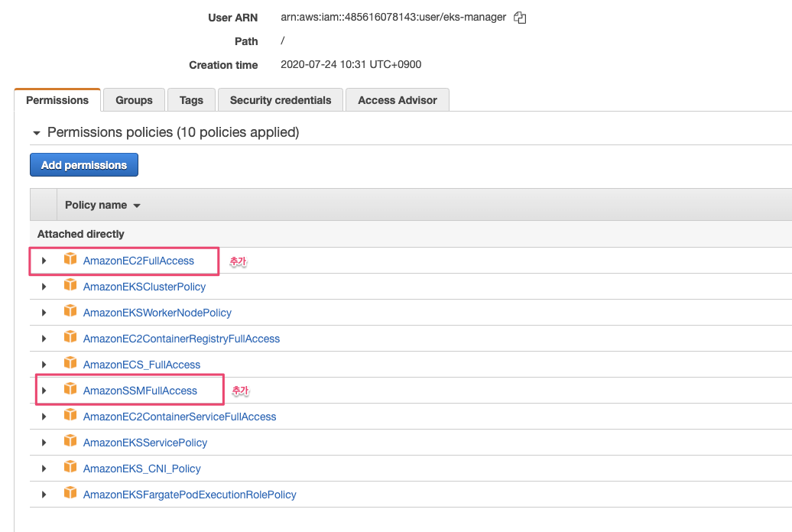Click the AmazonEKSFargatePodExecutionRolePolicy box icon
This screenshot has width=792, height=532.
pyautogui.click(x=70, y=493)
